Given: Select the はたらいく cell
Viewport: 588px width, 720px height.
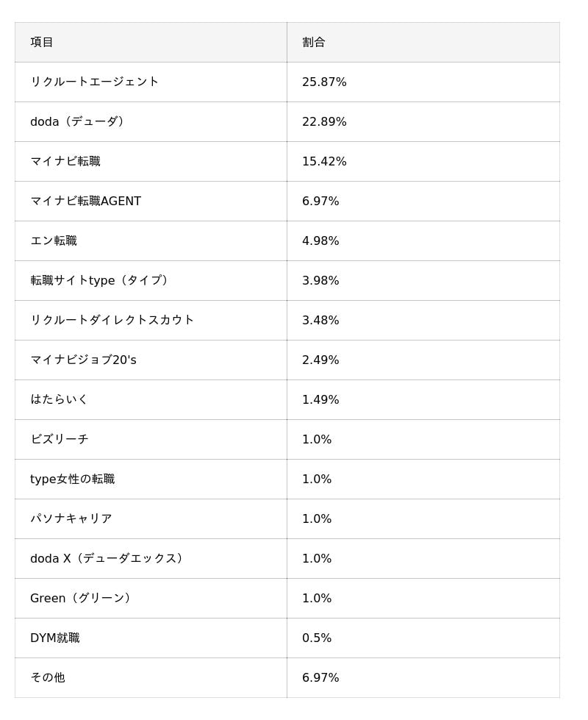Looking at the screenshot, I should (59, 399).
